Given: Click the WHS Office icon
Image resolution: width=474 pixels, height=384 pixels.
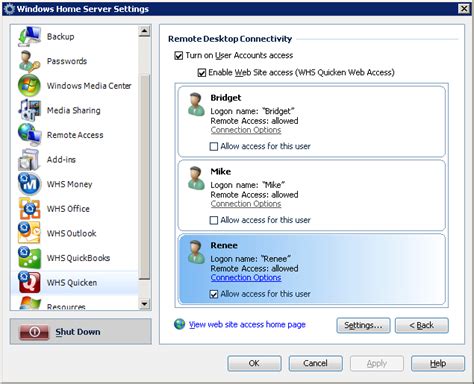Looking at the screenshot, I should pyautogui.click(x=29, y=209).
